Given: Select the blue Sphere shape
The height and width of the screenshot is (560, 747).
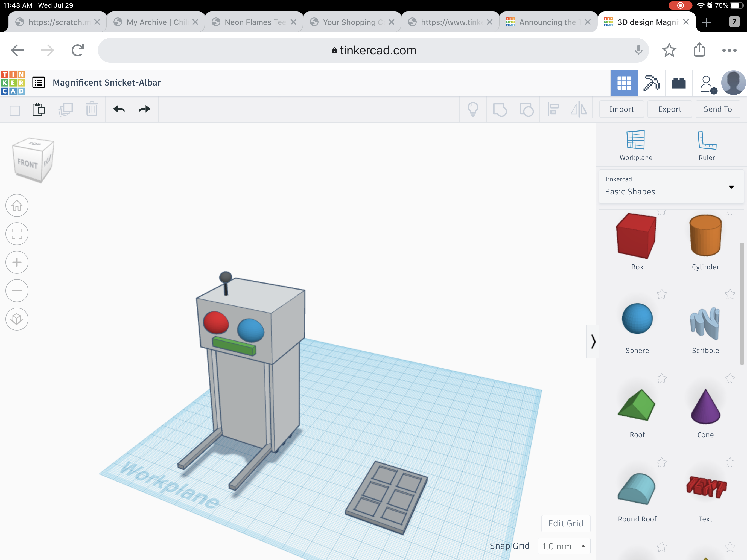Looking at the screenshot, I should (x=637, y=319).
